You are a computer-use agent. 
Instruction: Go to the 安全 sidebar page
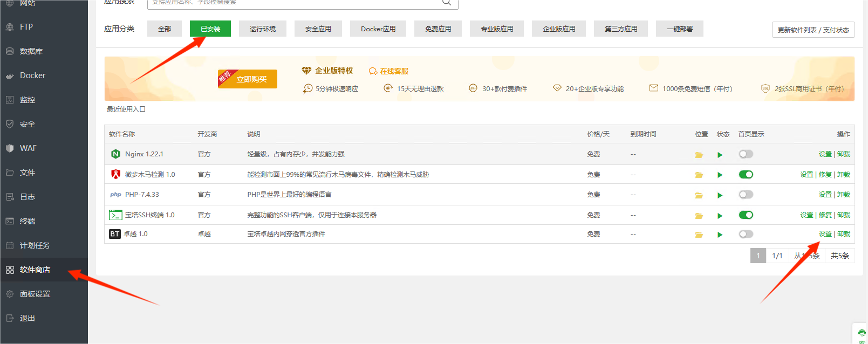(x=43, y=124)
